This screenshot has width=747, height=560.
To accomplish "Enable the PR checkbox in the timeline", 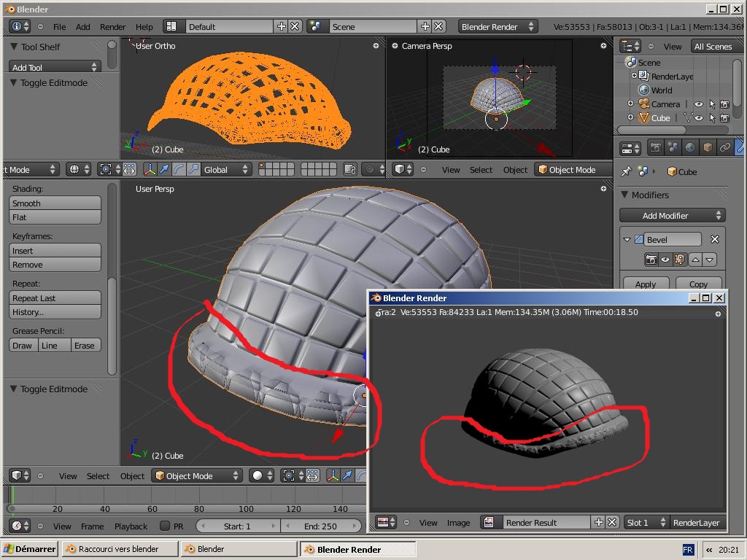I will tap(165, 526).
